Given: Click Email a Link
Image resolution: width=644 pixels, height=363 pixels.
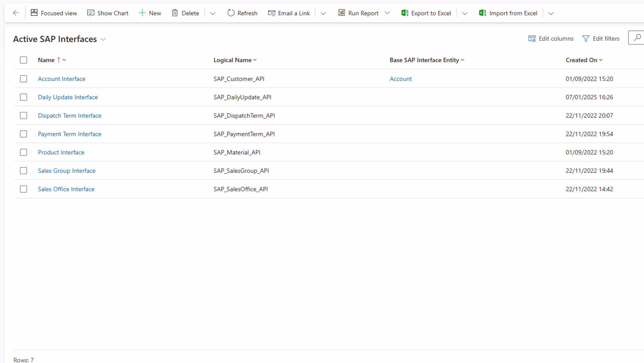Looking at the screenshot, I should click(x=289, y=13).
